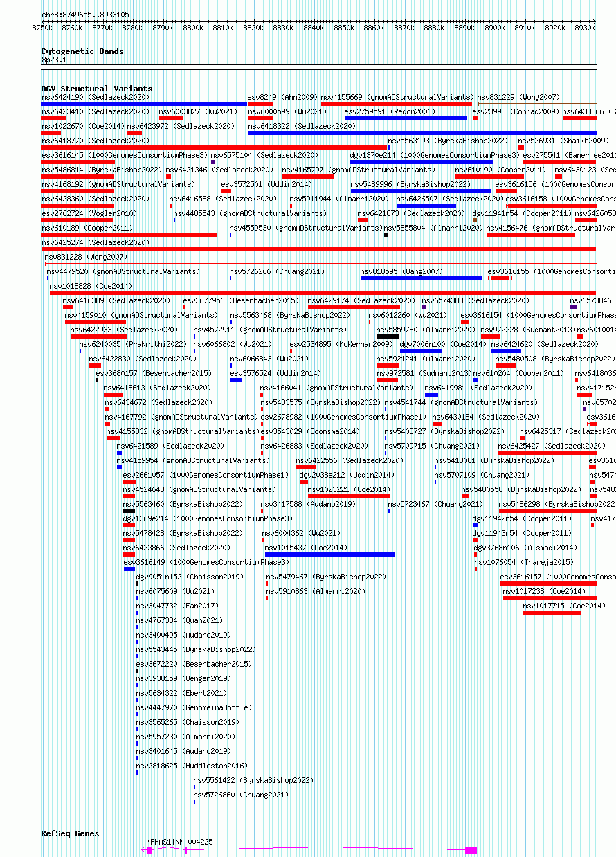Screen dimensions: 616x857
Task: Select variant nsv831229 (Wong2007)
Action: point(519,97)
